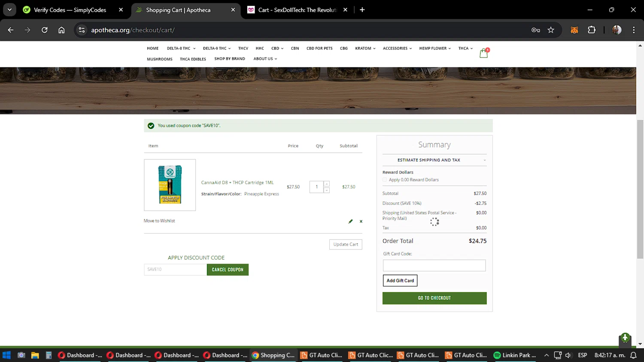Close the SexDollTech cart tab
Viewport: 644px width, 362px height.
[x=345, y=10]
